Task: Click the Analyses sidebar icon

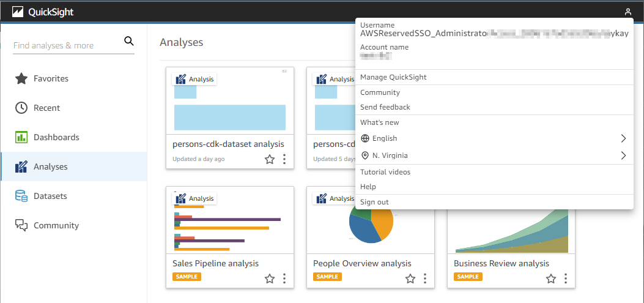Action: click(21, 167)
